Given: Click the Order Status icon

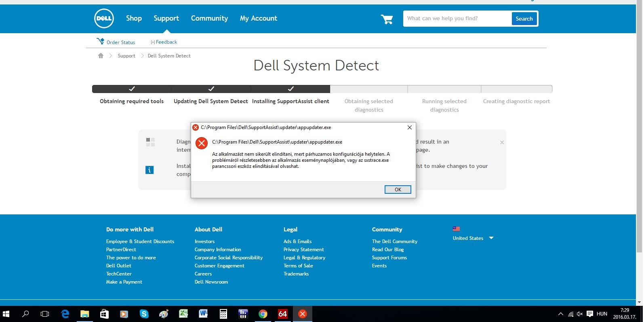Looking at the screenshot, I should tap(100, 41).
